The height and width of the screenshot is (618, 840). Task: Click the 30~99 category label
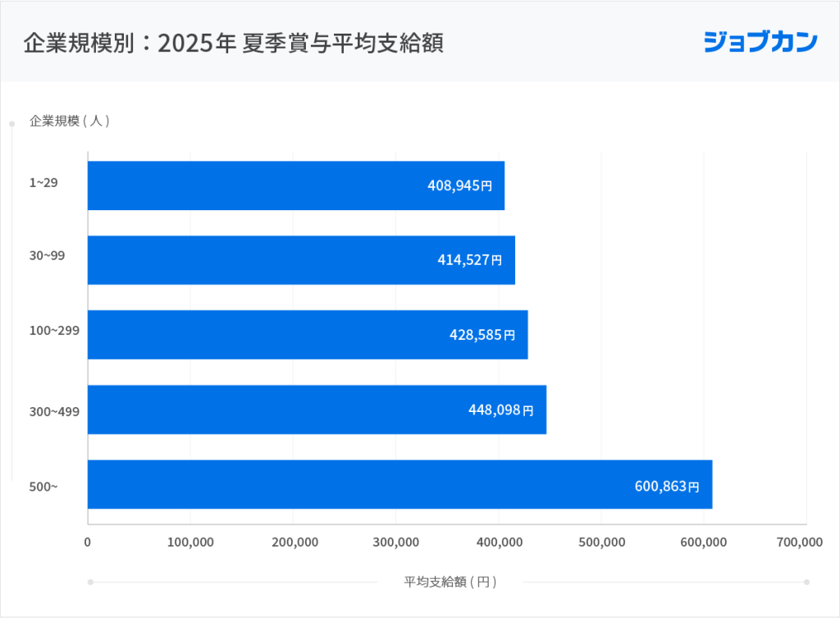pos(47,256)
